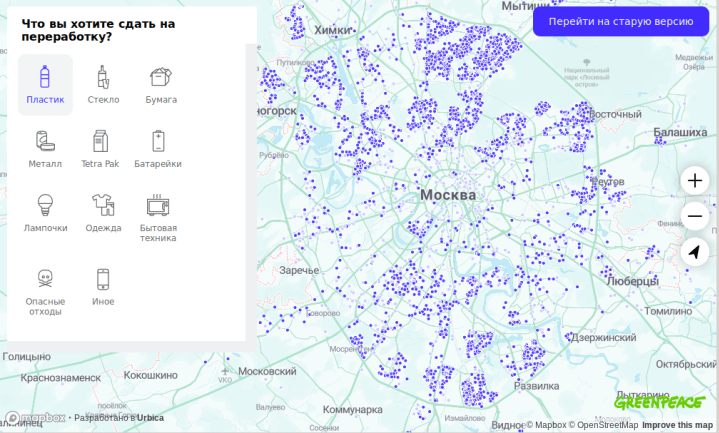Open the Greenpeace logo link
Screen dimensions: 719x433
659,402
